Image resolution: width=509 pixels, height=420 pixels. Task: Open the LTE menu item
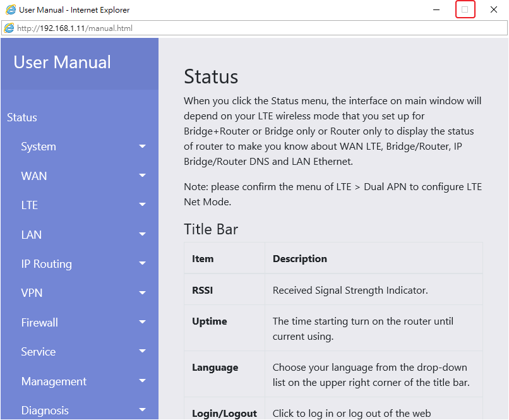point(30,205)
